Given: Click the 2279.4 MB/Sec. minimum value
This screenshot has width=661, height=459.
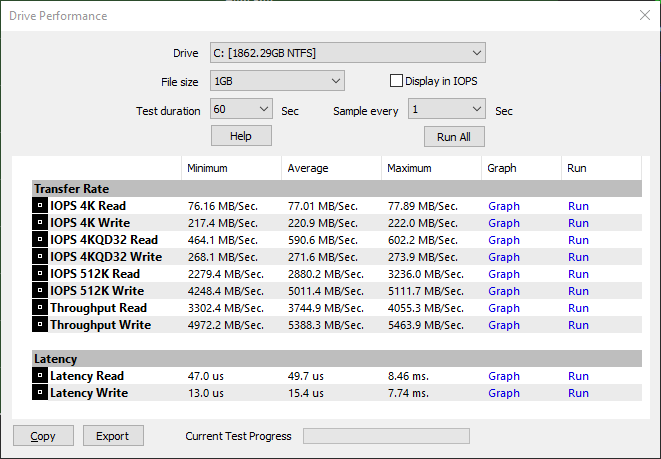Looking at the screenshot, I should click(226, 274).
